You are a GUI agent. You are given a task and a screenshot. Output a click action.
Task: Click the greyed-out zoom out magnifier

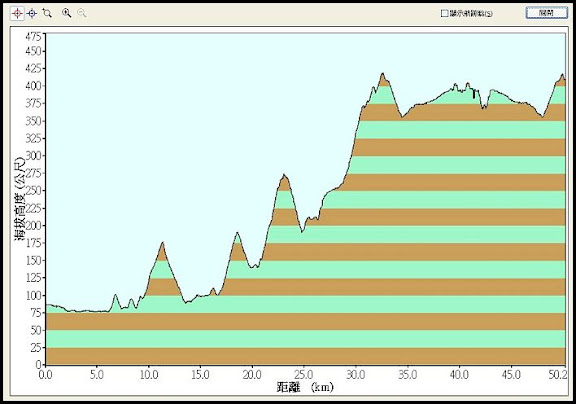tap(82, 13)
